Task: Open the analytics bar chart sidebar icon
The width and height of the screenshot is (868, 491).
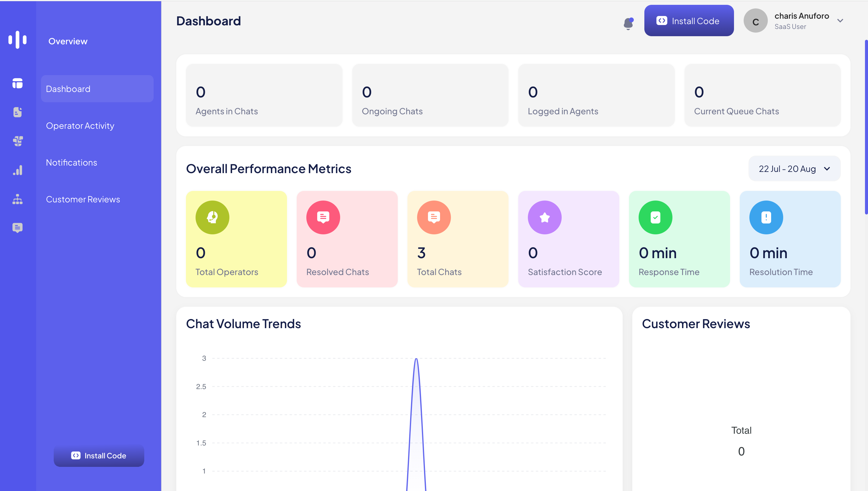Action: click(x=18, y=170)
